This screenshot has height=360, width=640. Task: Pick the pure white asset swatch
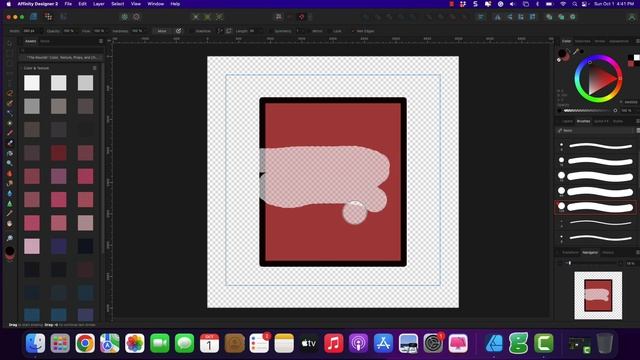tap(32, 83)
